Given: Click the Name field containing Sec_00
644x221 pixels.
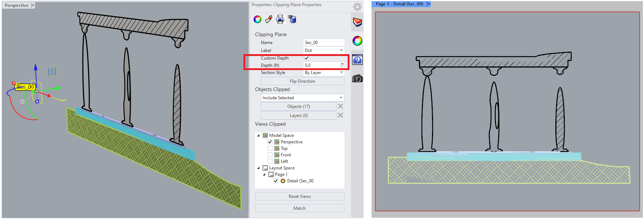Looking at the screenshot, I should coord(323,43).
